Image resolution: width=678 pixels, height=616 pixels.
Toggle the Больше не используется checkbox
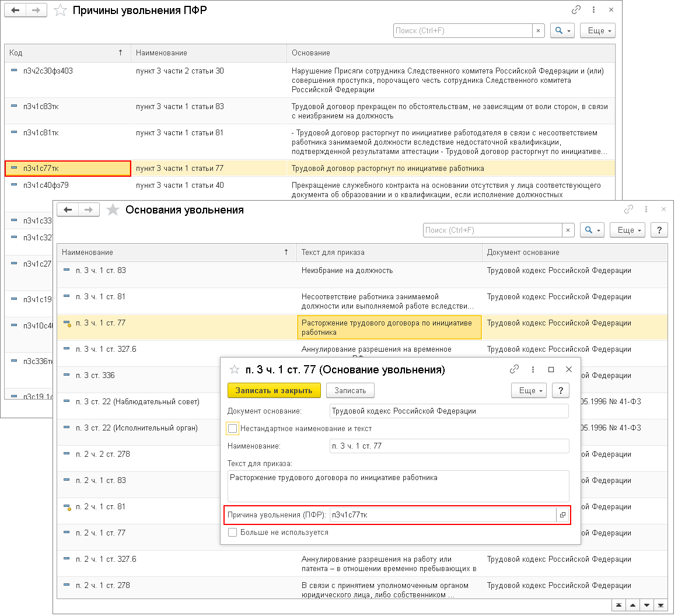[233, 533]
